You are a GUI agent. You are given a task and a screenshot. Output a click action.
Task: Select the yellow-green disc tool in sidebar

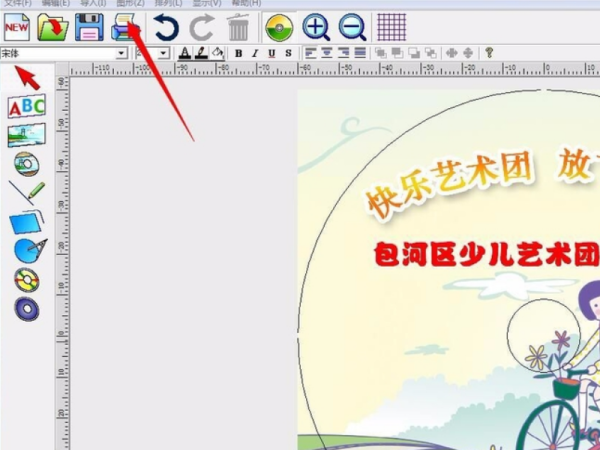27,280
